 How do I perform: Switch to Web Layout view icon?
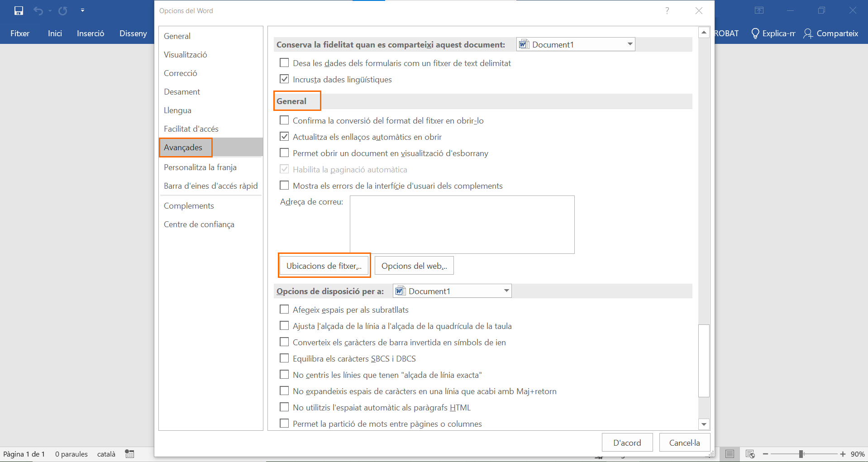click(x=750, y=454)
